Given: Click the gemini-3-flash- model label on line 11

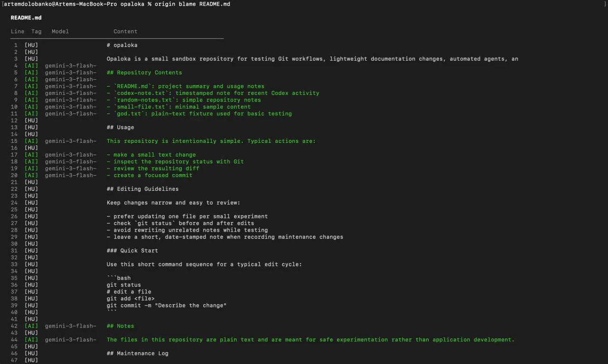Looking at the screenshot, I should [x=71, y=114].
